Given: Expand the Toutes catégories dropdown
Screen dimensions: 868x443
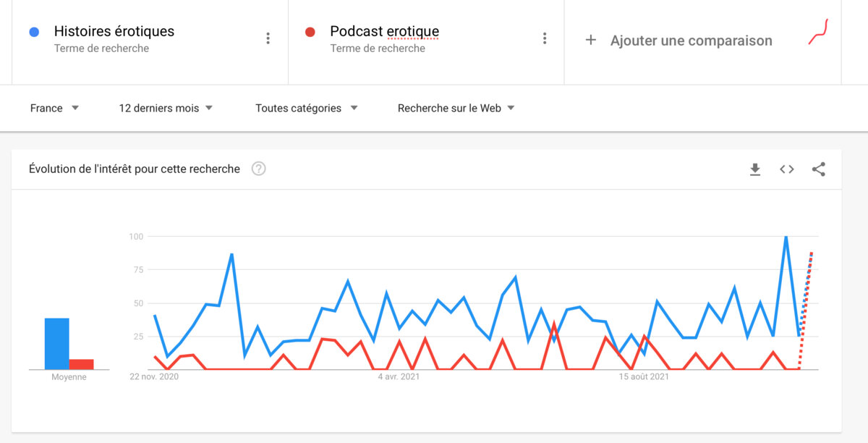Looking at the screenshot, I should pos(306,108).
